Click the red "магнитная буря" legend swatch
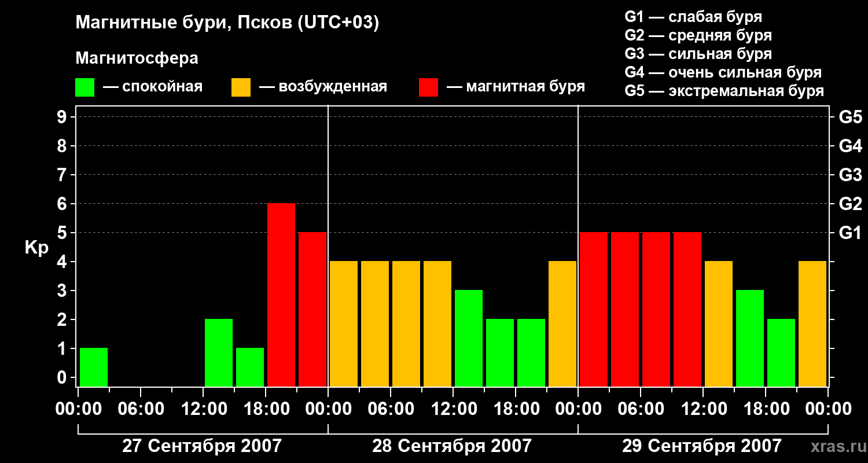Image resolution: width=868 pixels, height=463 pixels. tap(428, 87)
